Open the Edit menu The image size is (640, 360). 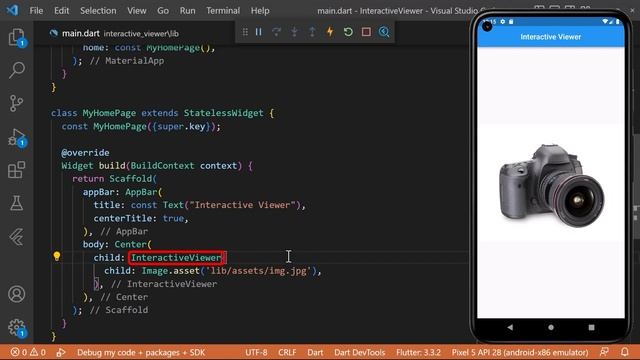pyautogui.click(x=62, y=11)
